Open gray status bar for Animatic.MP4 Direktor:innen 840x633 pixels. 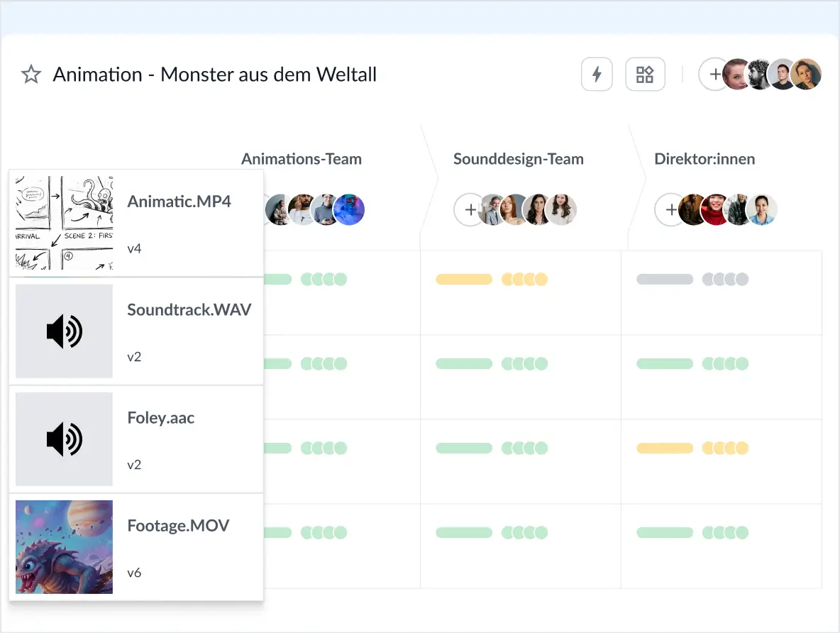665,280
